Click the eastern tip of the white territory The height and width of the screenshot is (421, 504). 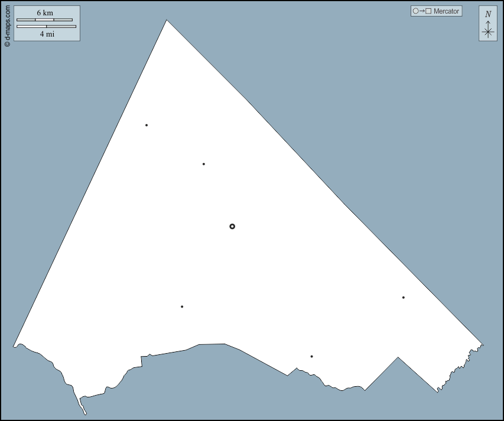point(482,344)
